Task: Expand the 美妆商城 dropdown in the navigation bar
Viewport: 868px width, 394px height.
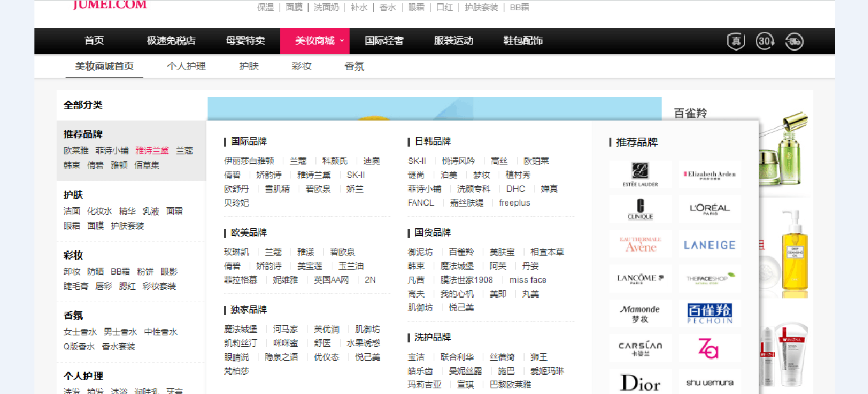Action: (315, 41)
